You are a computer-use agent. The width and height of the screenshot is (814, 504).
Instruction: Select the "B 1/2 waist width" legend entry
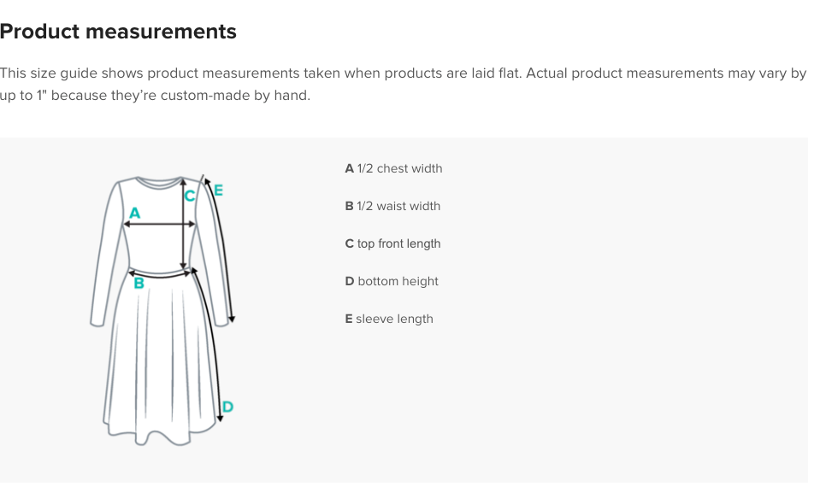point(392,206)
